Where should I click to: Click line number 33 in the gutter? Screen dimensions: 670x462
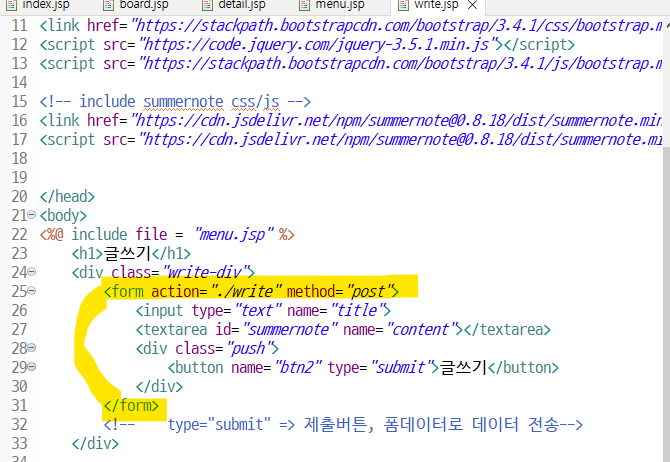[19, 444]
